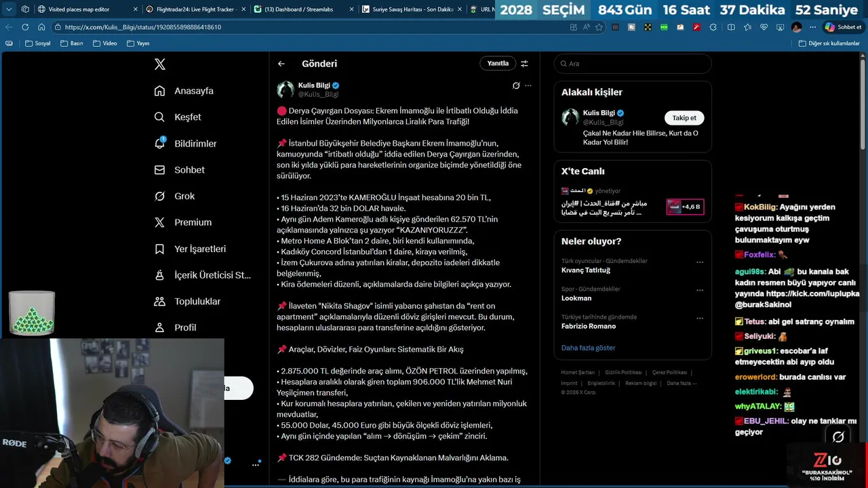
Task: Open Gizlilik Politikası footer link
Action: point(623,373)
